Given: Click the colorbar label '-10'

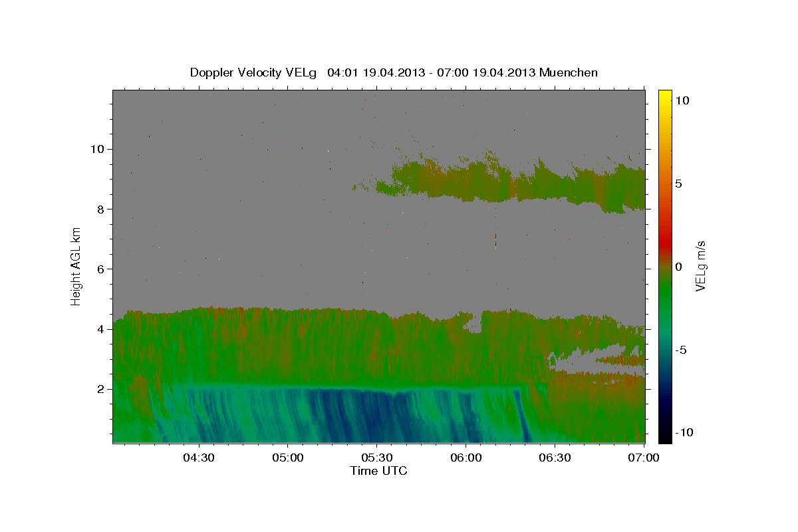Looking at the screenshot, I should tap(684, 433).
